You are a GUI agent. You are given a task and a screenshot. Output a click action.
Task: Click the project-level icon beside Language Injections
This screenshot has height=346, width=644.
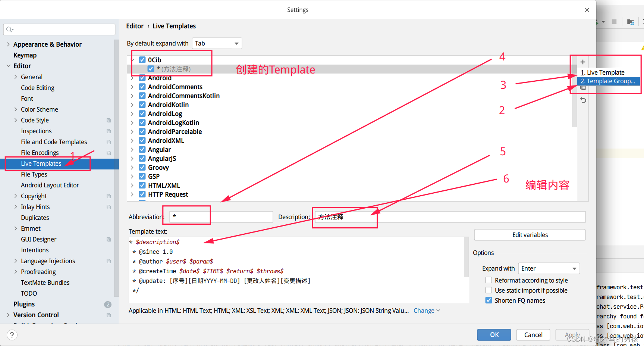pyautogui.click(x=109, y=261)
